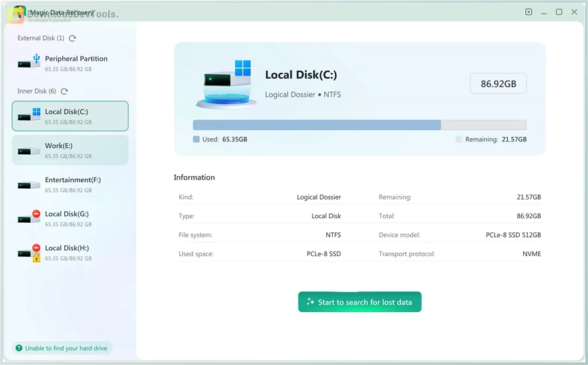The height and width of the screenshot is (365, 588).
Task: Click the used space progress bar
Action: [x=359, y=125]
